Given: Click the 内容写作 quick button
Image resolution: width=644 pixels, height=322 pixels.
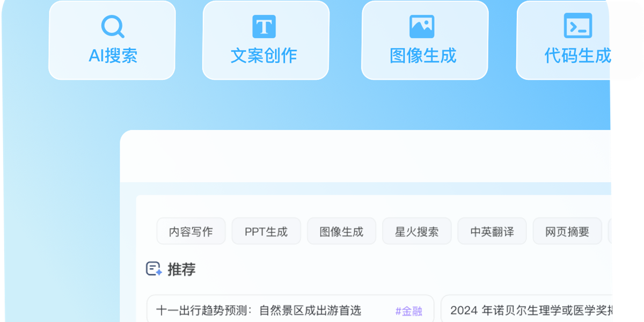Looking at the screenshot, I should (x=191, y=231).
